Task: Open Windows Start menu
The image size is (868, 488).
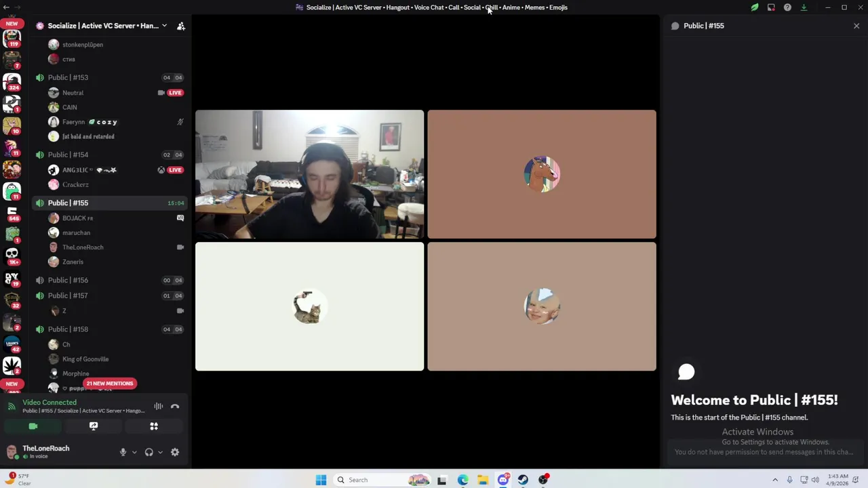Action: coord(321,480)
